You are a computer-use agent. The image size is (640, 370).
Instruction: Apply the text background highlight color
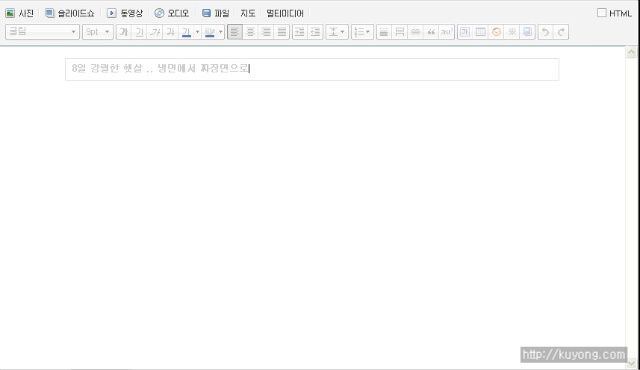pos(209,32)
